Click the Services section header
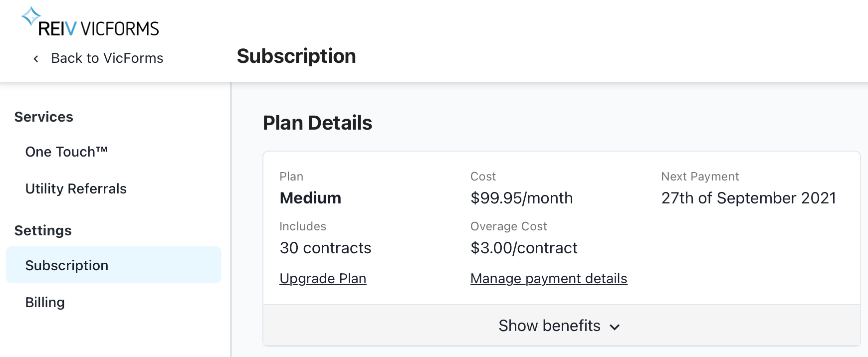The height and width of the screenshot is (357, 868). tap(44, 117)
